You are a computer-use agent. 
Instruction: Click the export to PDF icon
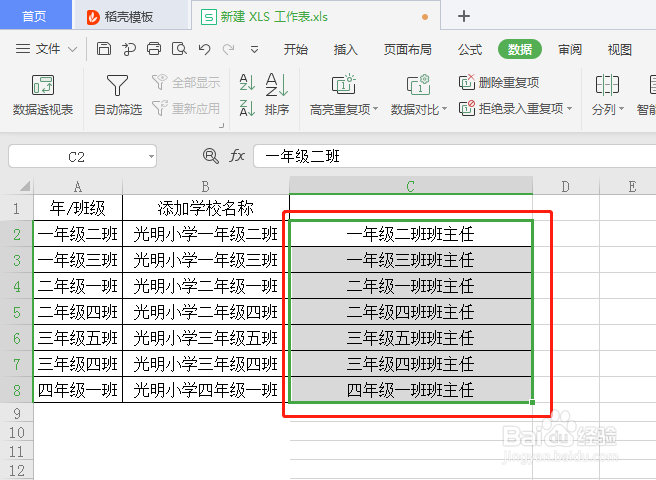coord(129,49)
